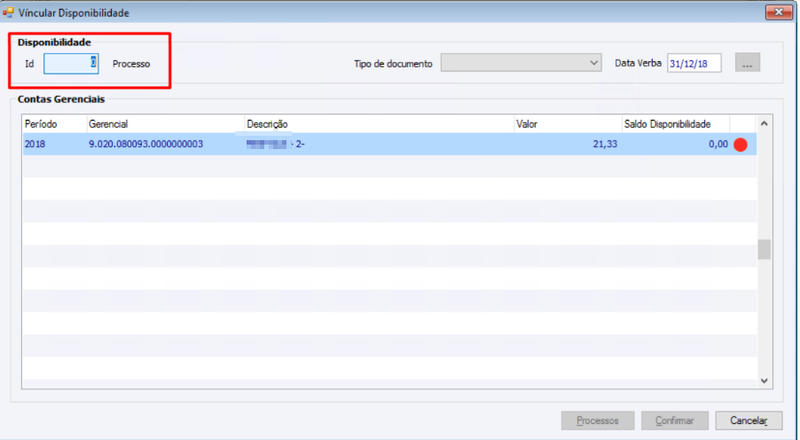Click the Cancelar button
Screen dimensions: 800x440
(748, 421)
